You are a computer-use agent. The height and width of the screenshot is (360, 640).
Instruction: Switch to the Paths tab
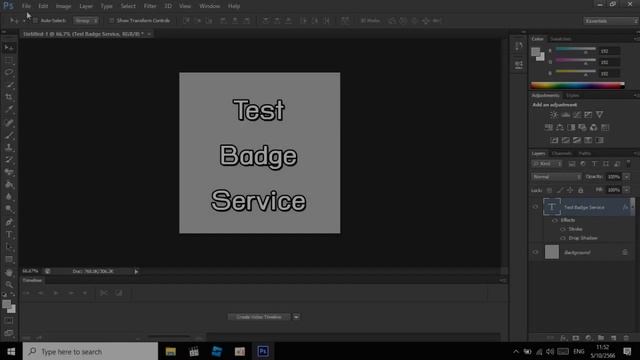coord(584,153)
